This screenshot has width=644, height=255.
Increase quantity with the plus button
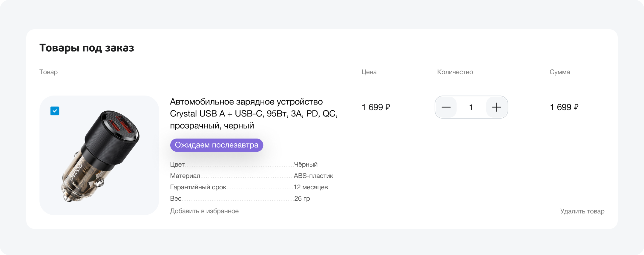(x=496, y=107)
